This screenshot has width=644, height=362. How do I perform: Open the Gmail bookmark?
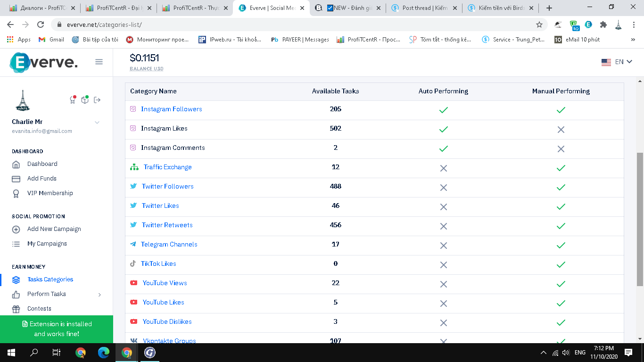pos(51,40)
